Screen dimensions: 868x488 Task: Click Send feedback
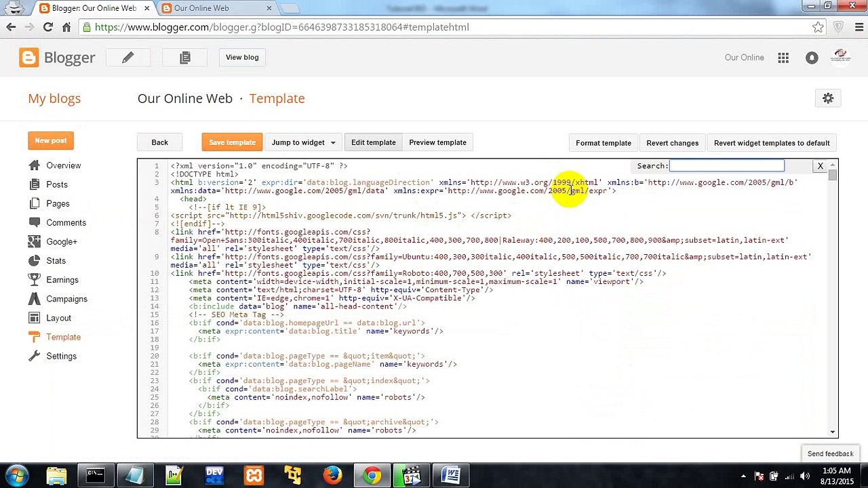(x=830, y=453)
